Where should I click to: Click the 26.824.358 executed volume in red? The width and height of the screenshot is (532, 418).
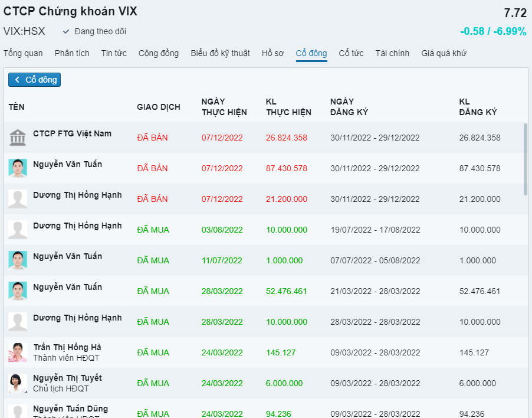(287, 138)
